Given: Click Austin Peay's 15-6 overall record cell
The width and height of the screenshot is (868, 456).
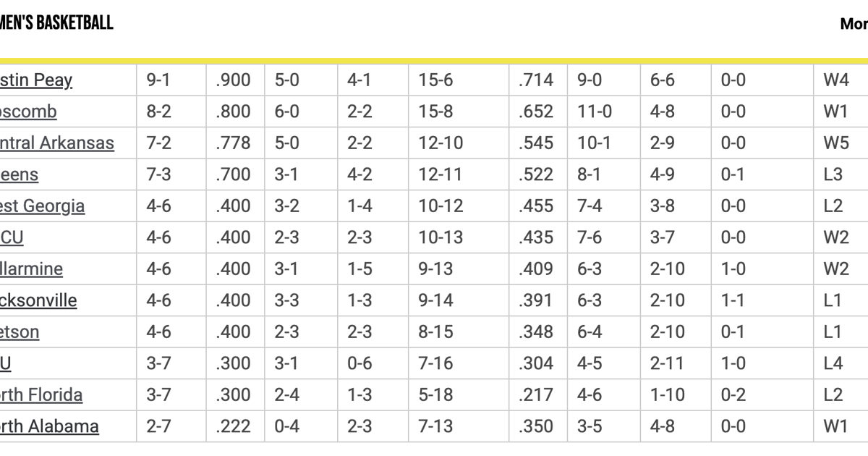Looking at the screenshot, I should (x=435, y=80).
